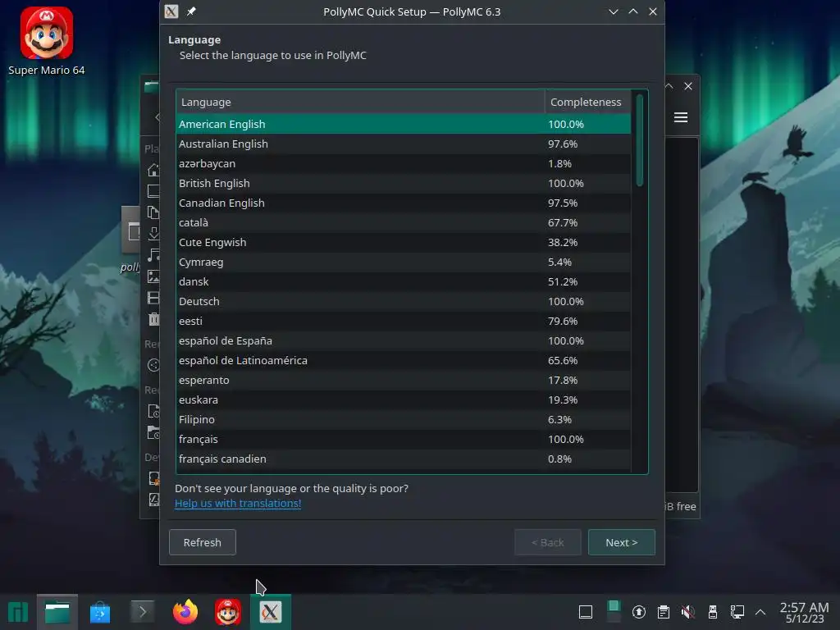
Task: Maximize the PollyMC Quick Setup window
Action: tap(633, 11)
